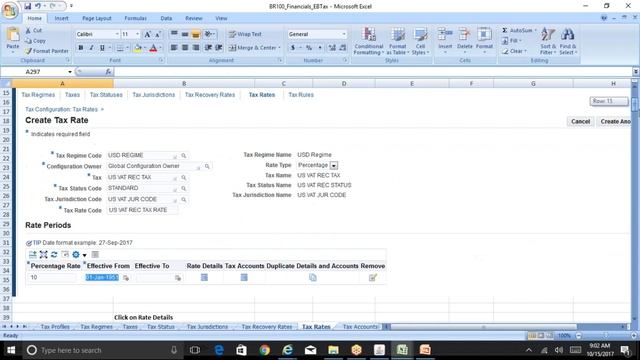The width and height of the screenshot is (640, 360).
Task: Click the Decrease Decimal icon
Action: tap(343, 48)
